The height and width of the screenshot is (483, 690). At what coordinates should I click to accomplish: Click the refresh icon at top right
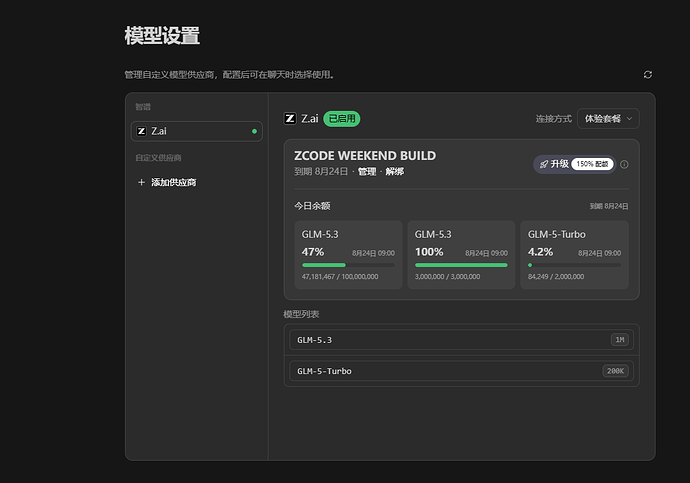point(648,75)
